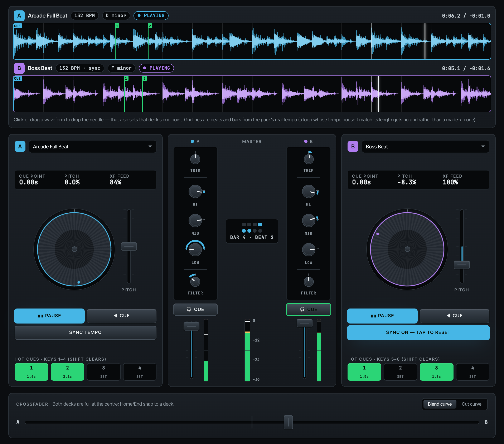Click the Deck A time readout 0:06.2 / -0:01.0

pyautogui.click(x=466, y=16)
